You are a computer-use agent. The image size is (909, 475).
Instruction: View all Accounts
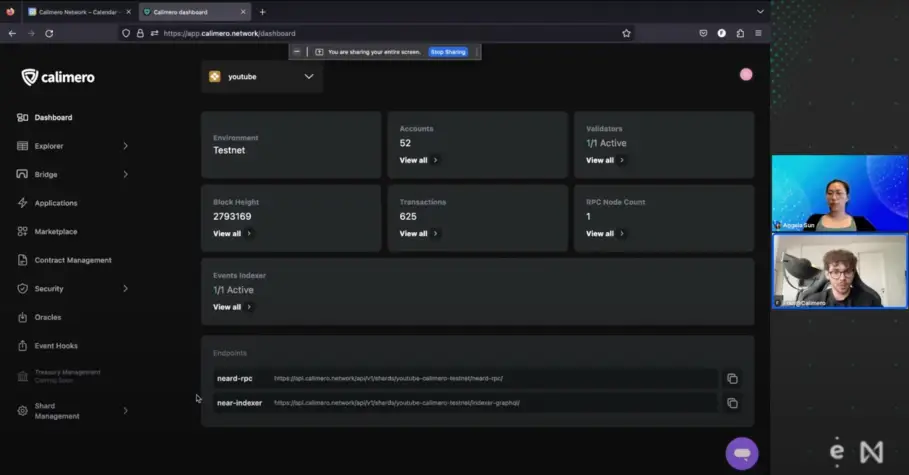[418, 160]
